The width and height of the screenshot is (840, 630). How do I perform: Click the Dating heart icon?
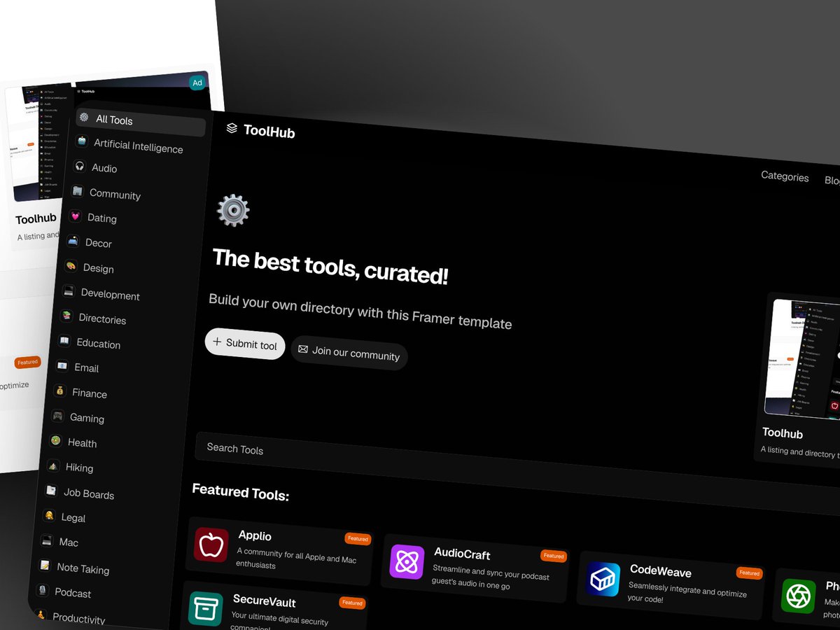click(x=75, y=216)
